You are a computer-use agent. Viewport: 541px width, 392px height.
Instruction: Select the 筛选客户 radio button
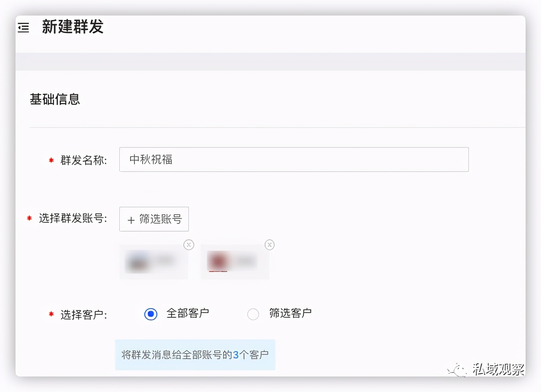click(x=253, y=314)
